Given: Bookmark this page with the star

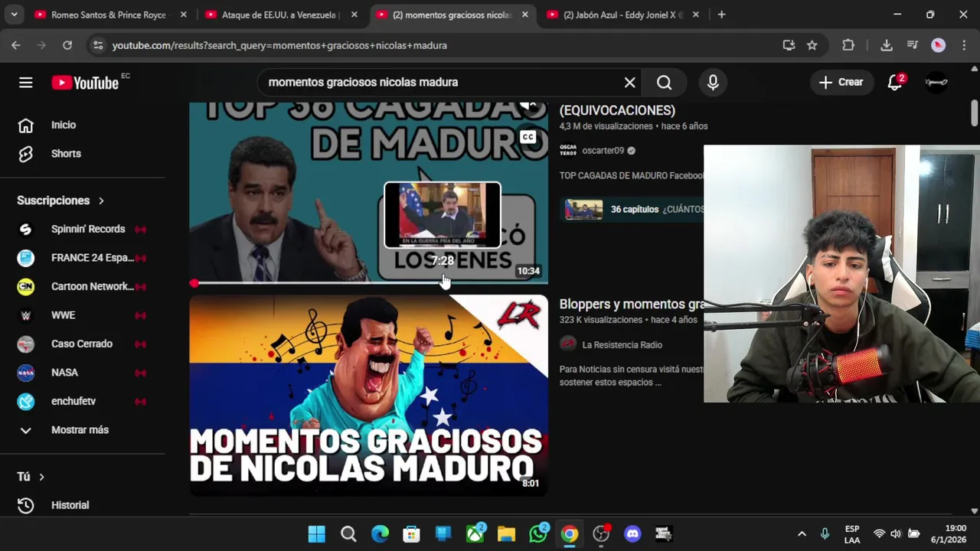Looking at the screenshot, I should (x=812, y=45).
